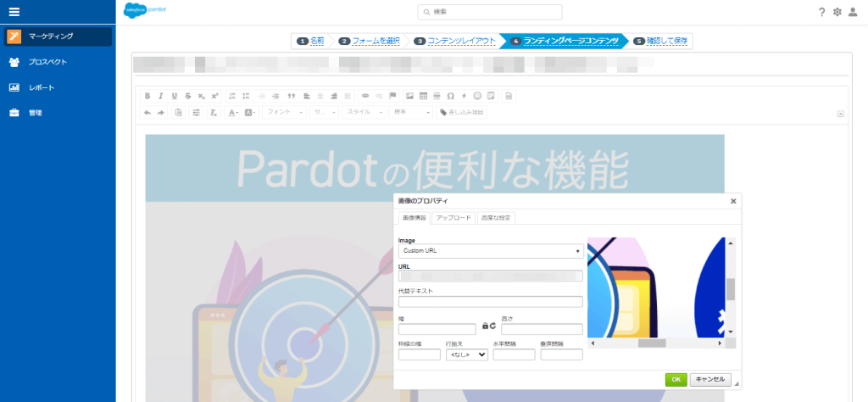868x402 pixels.
Task: Click the OK button in the dialog
Action: coord(676,380)
